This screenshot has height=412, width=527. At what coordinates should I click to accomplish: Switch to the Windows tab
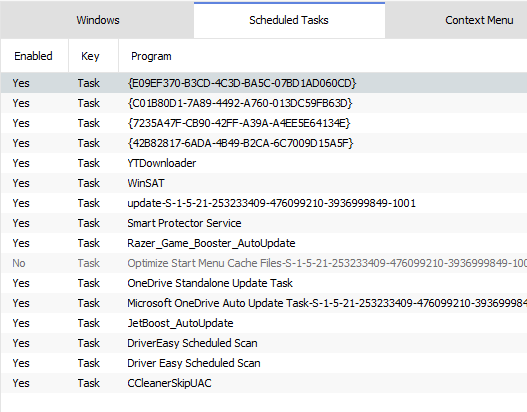(x=97, y=20)
